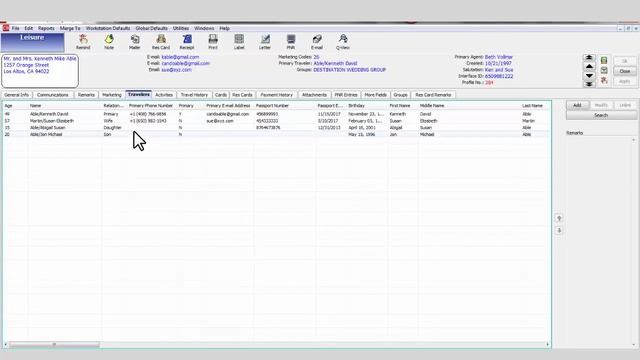640x360 pixels.
Task: Move traveler up with small up arrow
Action: coord(559,218)
